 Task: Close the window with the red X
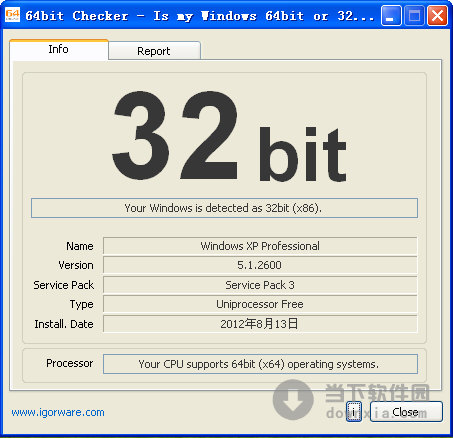pos(437,15)
